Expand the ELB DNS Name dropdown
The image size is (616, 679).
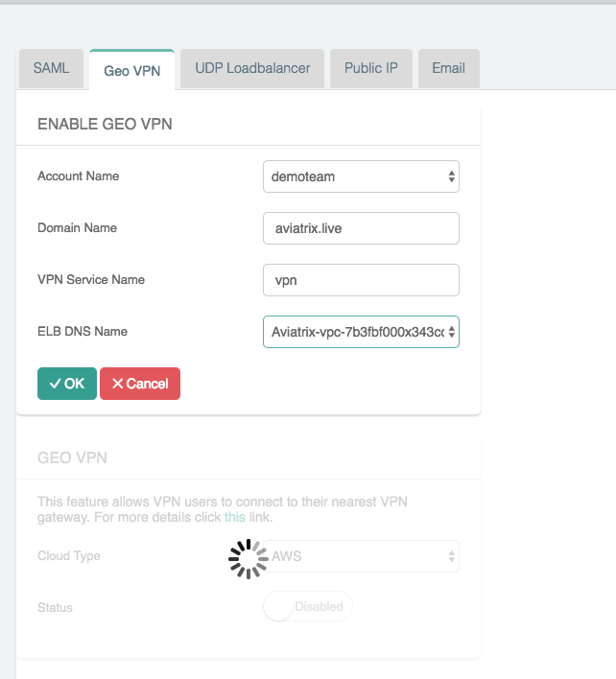pyautogui.click(x=361, y=332)
